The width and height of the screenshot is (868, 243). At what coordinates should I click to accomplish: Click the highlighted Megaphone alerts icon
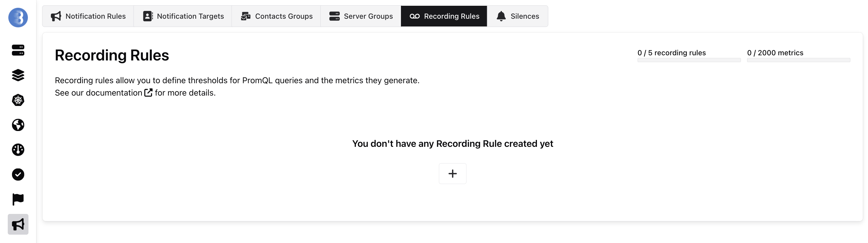point(18,224)
